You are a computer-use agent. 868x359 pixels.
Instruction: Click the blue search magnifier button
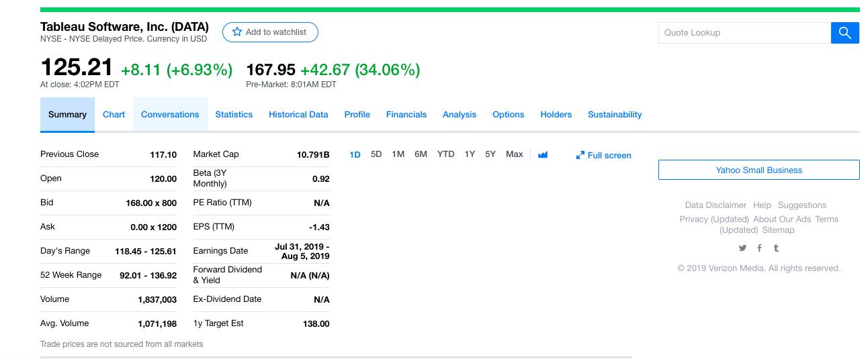pyautogui.click(x=845, y=32)
